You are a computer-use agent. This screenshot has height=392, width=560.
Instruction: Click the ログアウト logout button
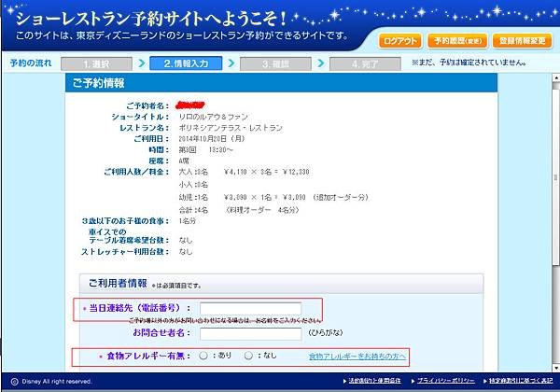coord(400,41)
